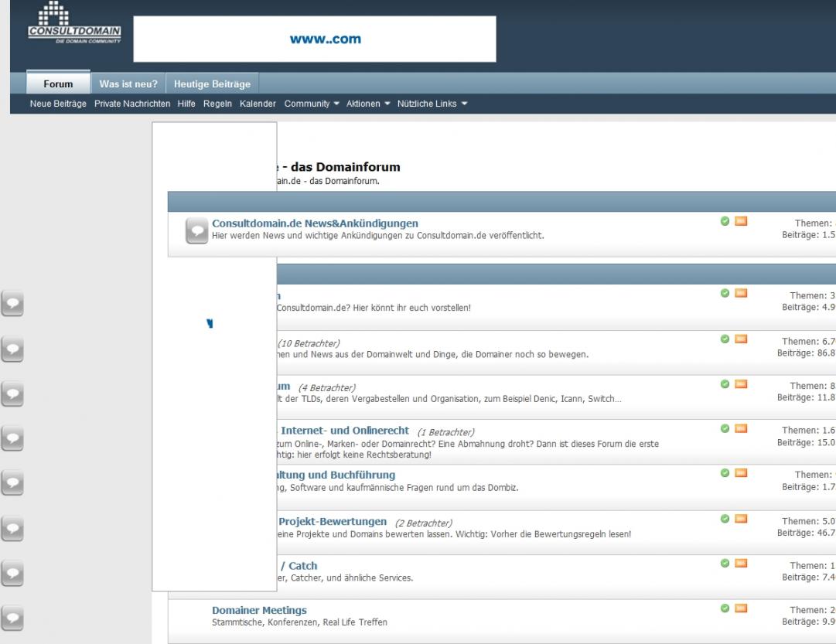Open the orange RSS icon in News&Ankündigungen row
The image size is (836, 644).
[x=741, y=223]
